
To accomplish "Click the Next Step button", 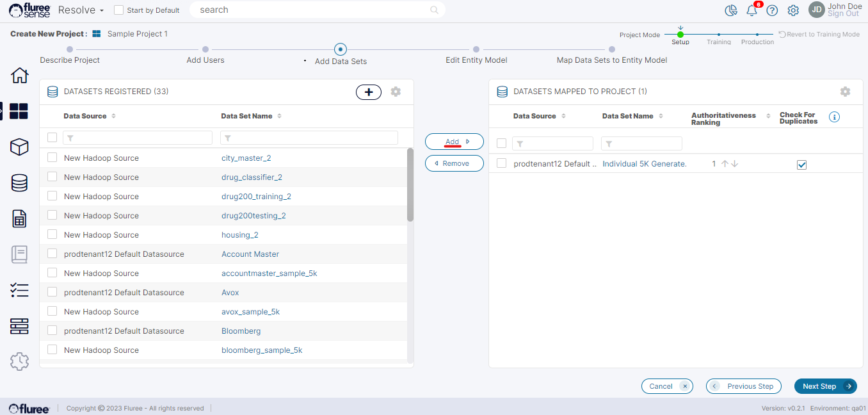I will pyautogui.click(x=825, y=386).
